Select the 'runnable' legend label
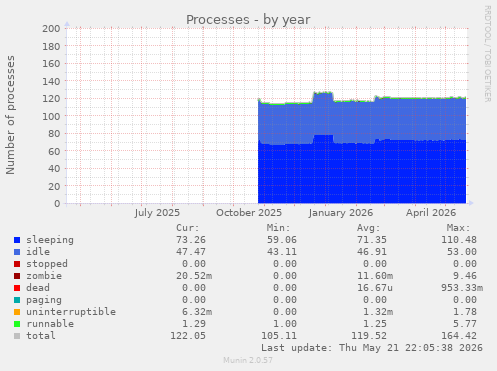The height and width of the screenshot is (371, 497). point(50,324)
